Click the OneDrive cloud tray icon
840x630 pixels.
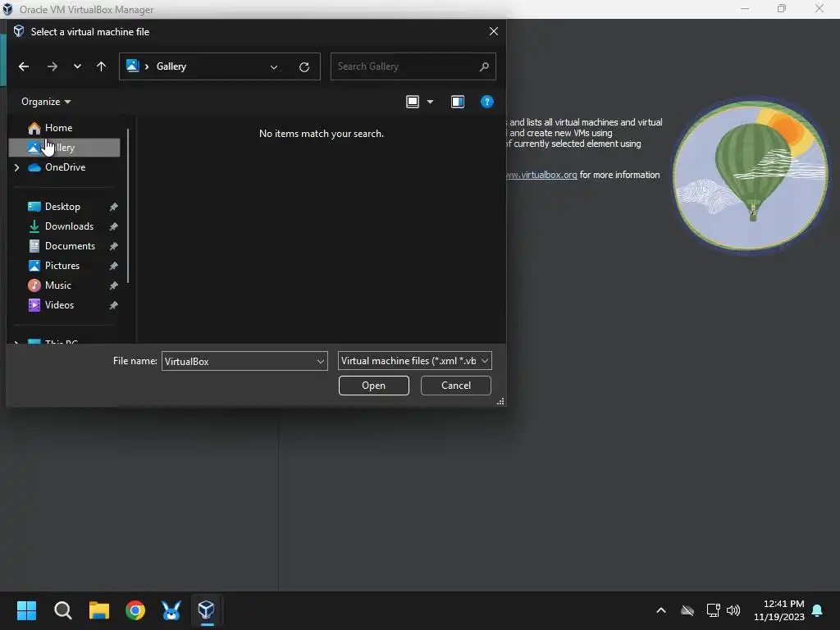pyautogui.click(x=687, y=610)
